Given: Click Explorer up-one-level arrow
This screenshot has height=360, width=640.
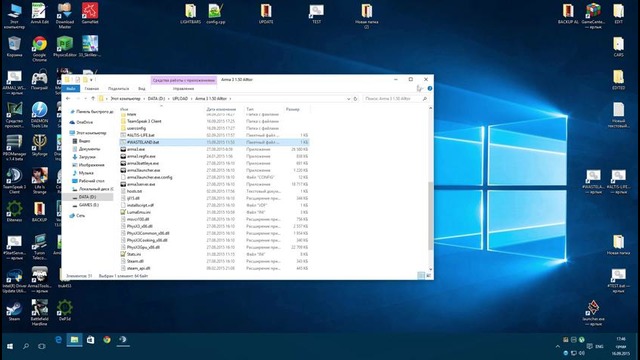Looking at the screenshot, I should 93,98.
